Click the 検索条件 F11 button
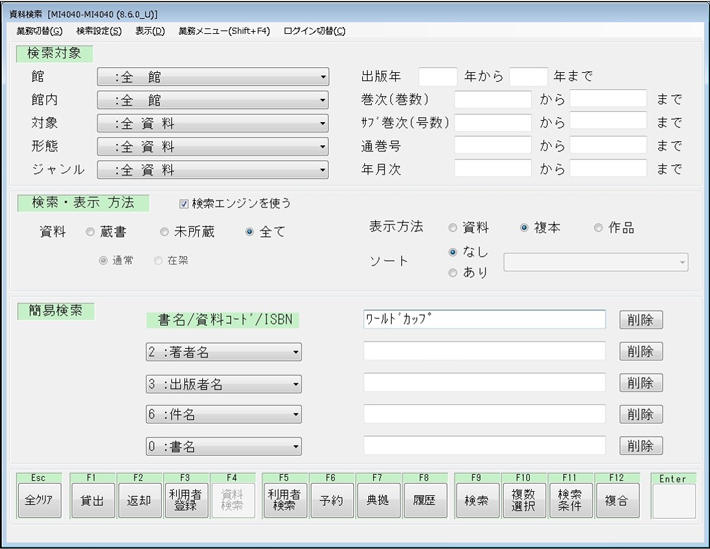The width and height of the screenshot is (710, 549). 571,501
